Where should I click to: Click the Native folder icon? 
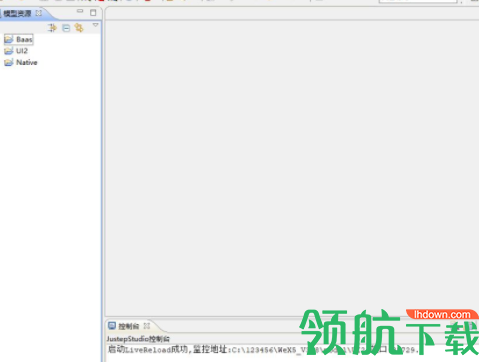9,62
